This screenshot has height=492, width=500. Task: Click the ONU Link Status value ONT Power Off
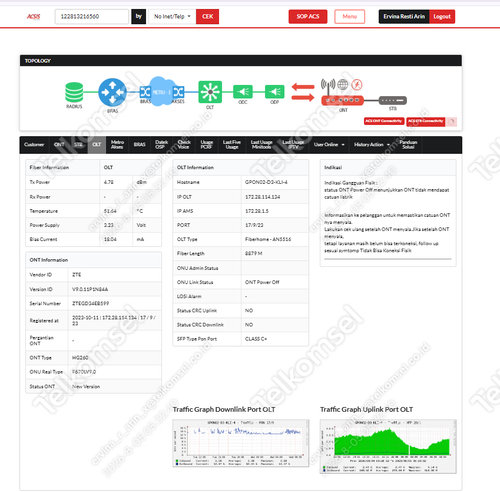tap(262, 282)
